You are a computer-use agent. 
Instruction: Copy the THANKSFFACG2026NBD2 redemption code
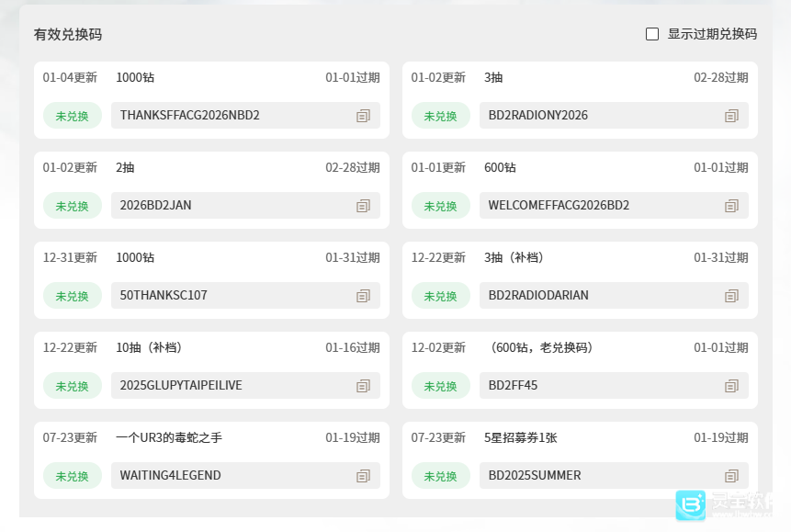click(x=363, y=116)
